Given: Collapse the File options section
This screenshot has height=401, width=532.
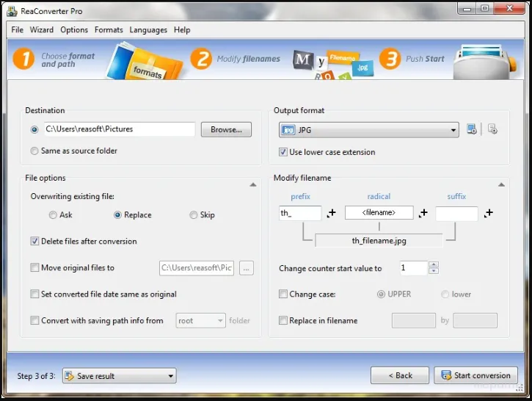Looking at the screenshot, I should point(253,185).
